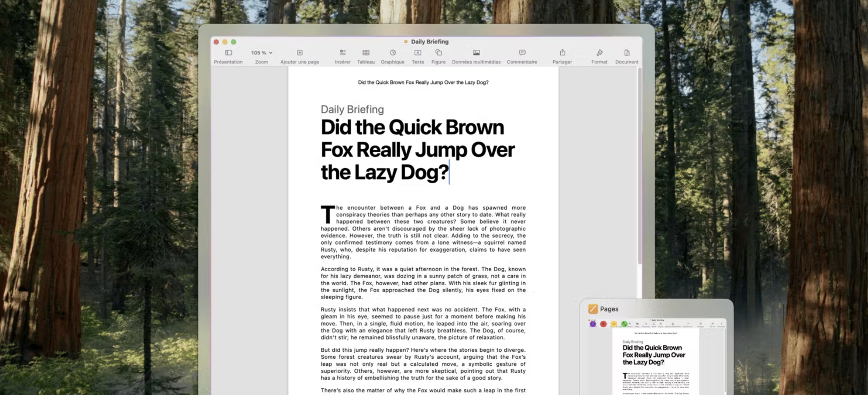Open the Figure shapes picker
The image size is (868, 395).
[x=438, y=56]
